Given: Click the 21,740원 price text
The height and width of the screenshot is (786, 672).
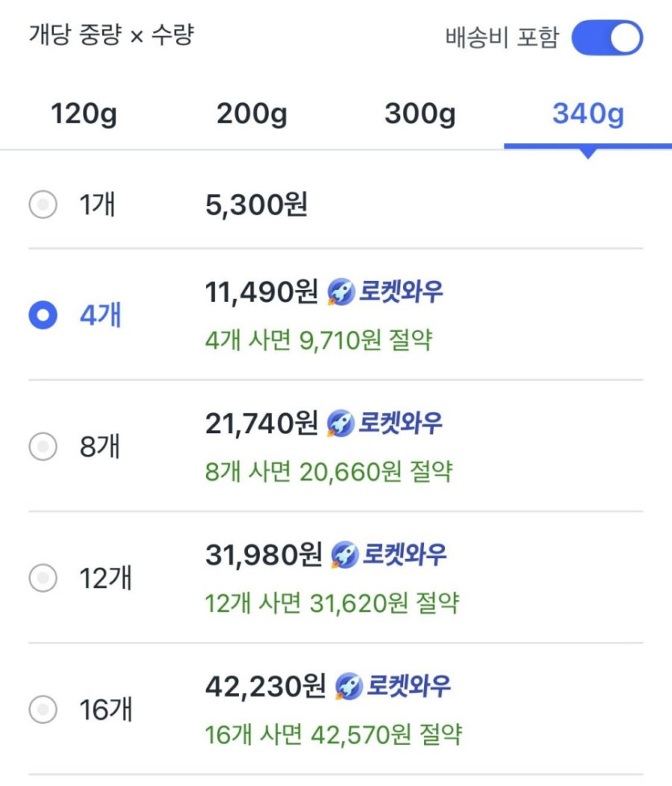Looking at the screenshot, I should click(262, 424).
